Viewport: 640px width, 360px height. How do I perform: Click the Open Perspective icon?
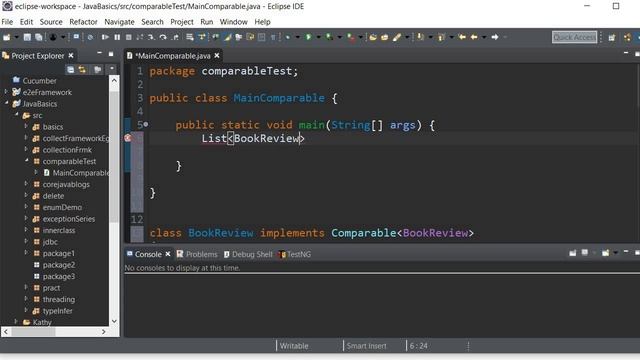[x=611, y=38]
